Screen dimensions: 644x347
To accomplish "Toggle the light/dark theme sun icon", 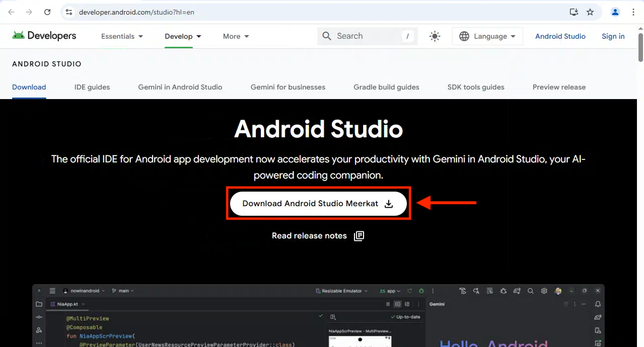I will (x=435, y=36).
